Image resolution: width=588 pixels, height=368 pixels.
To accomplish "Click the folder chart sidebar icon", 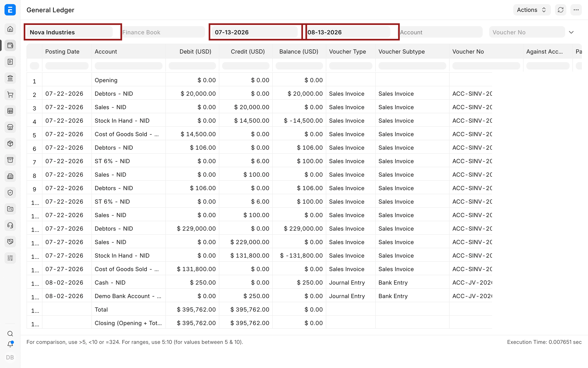I will (x=10, y=209).
